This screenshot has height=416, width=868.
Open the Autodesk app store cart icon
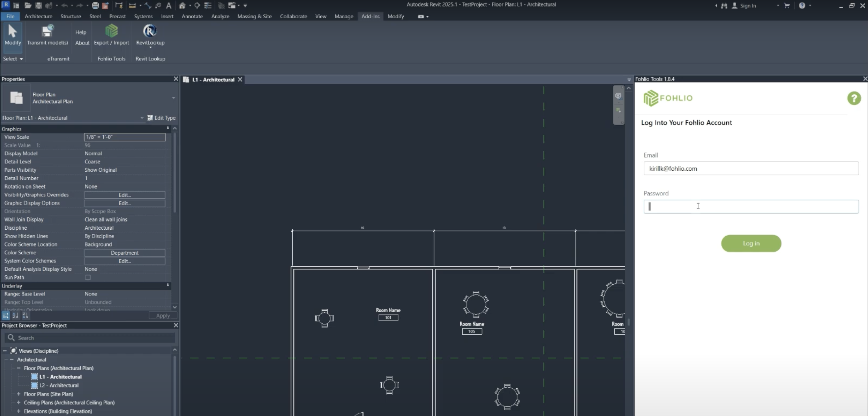(787, 5)
